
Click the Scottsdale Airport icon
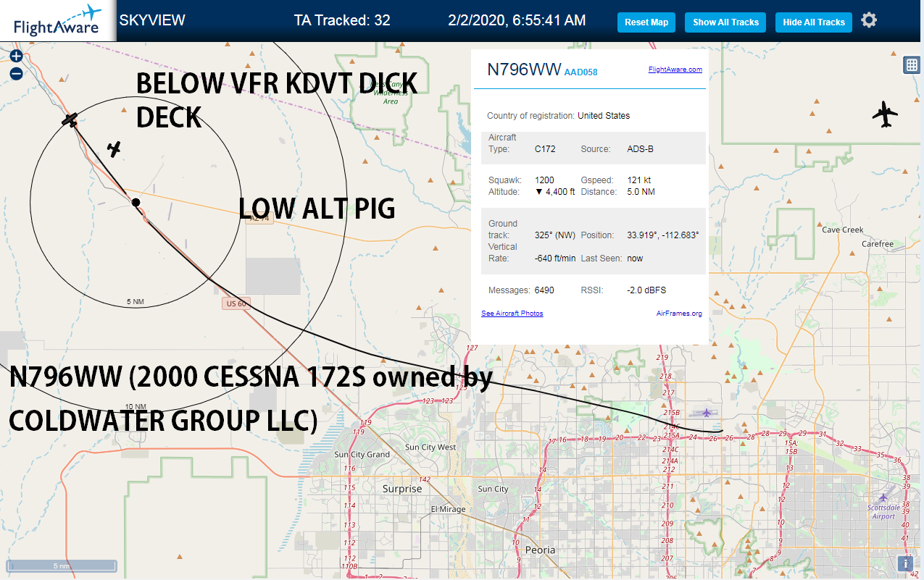(x=883, y=497)
